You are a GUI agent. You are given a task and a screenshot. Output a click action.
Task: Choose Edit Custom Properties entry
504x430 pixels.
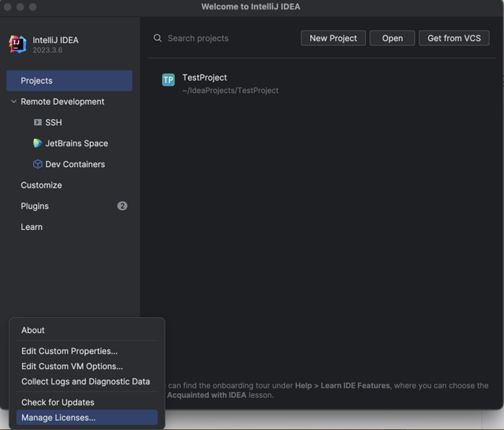coord(69,351)
